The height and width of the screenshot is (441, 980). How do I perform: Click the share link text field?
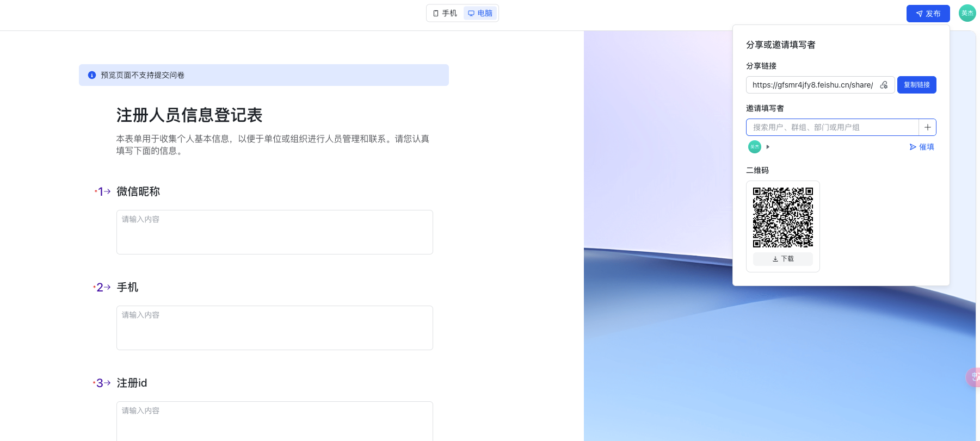click(812, 85)
